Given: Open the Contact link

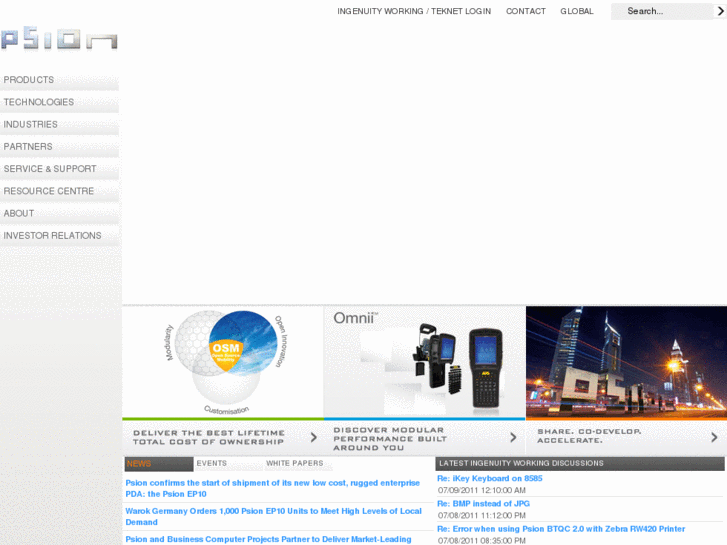Looking at the screenshot, I should 526,11.
